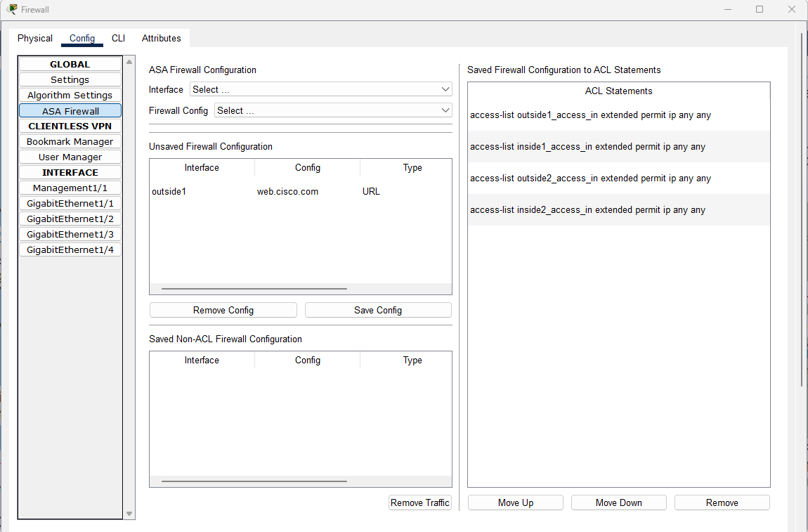Image resolution: width=808 pixels, height=532 pixels.
Task: Open Algorithm Settings panel
Action: 70,95
